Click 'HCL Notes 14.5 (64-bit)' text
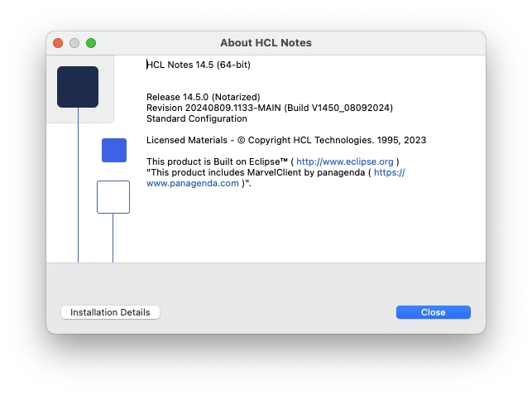The image size is (532, 395). pos(199,65)
